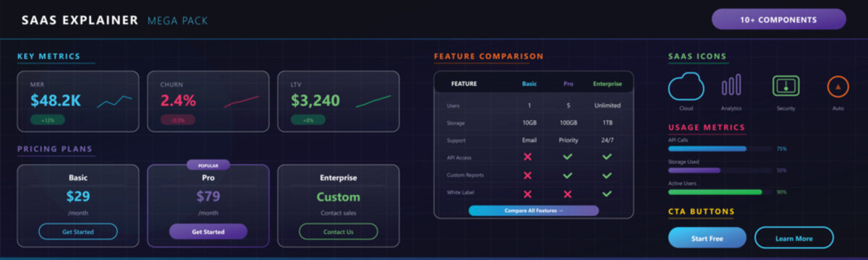Click the Auto circular icon
This screenshot has height=260, width=868.
838,86
